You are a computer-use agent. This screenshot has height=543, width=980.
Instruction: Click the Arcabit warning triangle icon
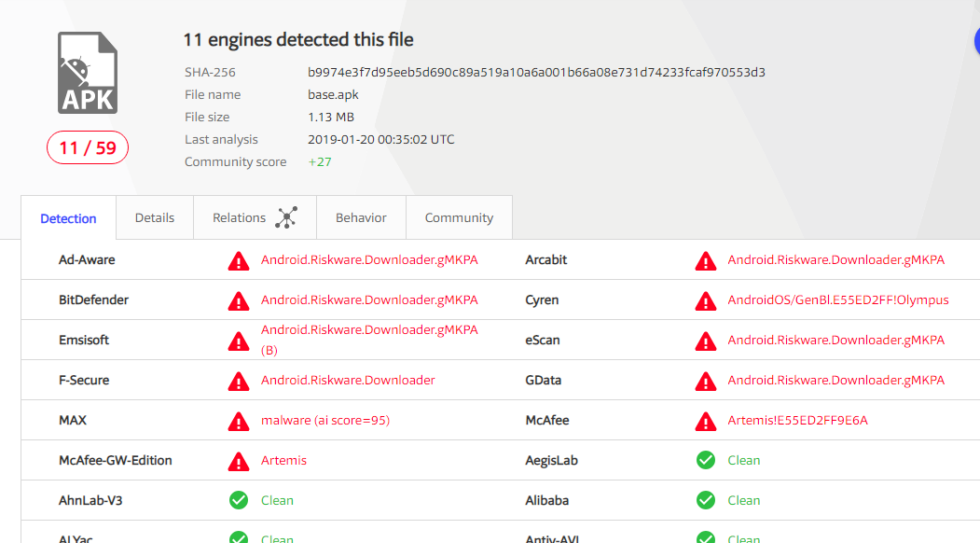pyautogui.click(x=706, y=260)
